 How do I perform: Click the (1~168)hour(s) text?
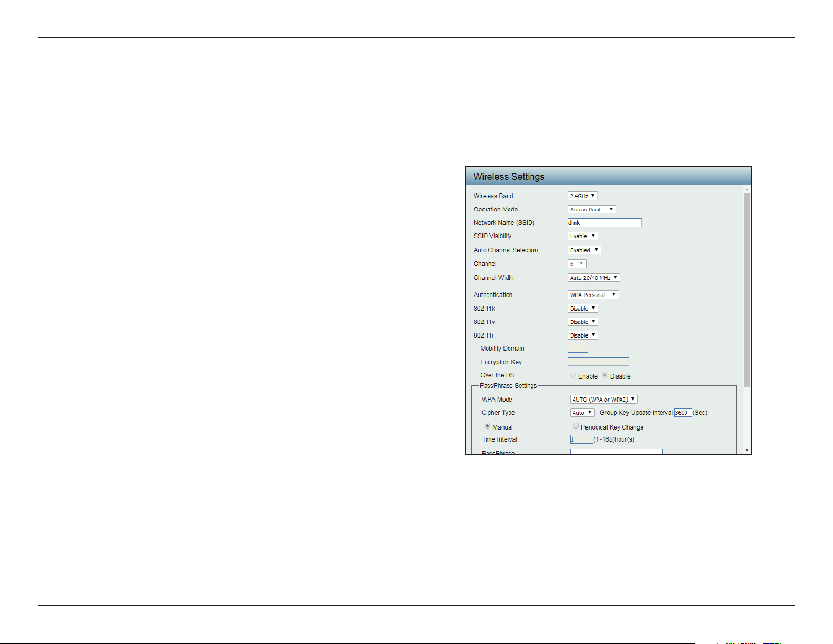click(614, 439)
